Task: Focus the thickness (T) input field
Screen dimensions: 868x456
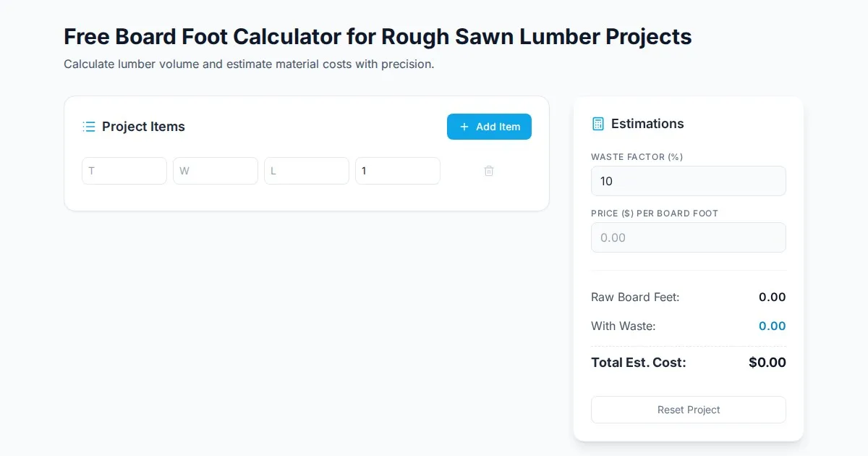Action: point(124,171)
